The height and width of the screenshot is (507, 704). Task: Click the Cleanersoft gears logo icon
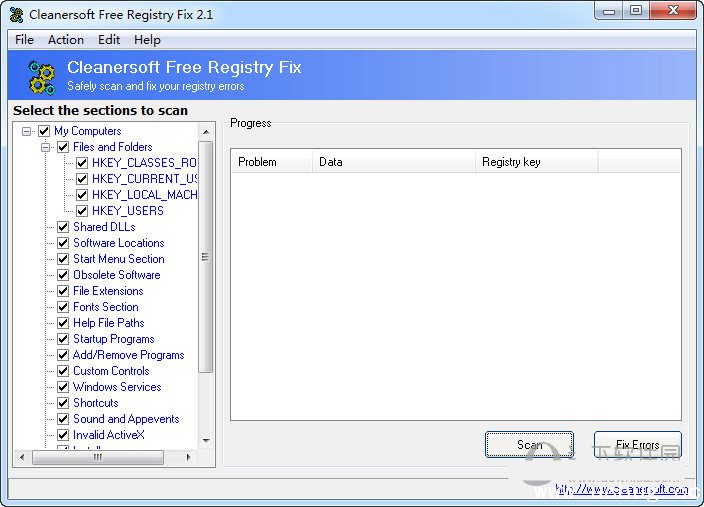tap(41, 76)
